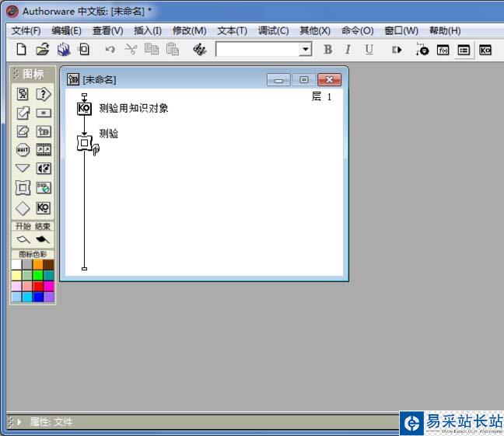Click the Copy toolbar icon
The height and width of the screenshot is (436, 504).
click(x=152, y=50)
